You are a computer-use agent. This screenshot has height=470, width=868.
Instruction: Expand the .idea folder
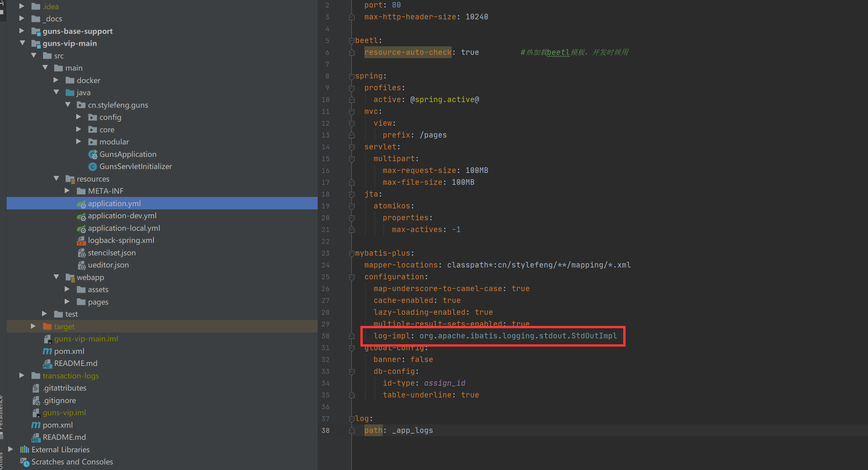pyautogui.click(x=22, y=6)
